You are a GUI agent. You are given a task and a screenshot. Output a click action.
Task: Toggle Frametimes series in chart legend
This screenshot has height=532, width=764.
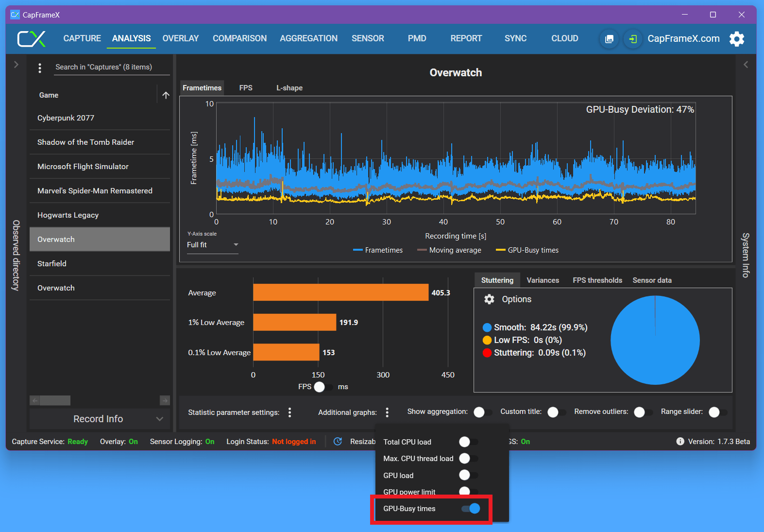378,250
